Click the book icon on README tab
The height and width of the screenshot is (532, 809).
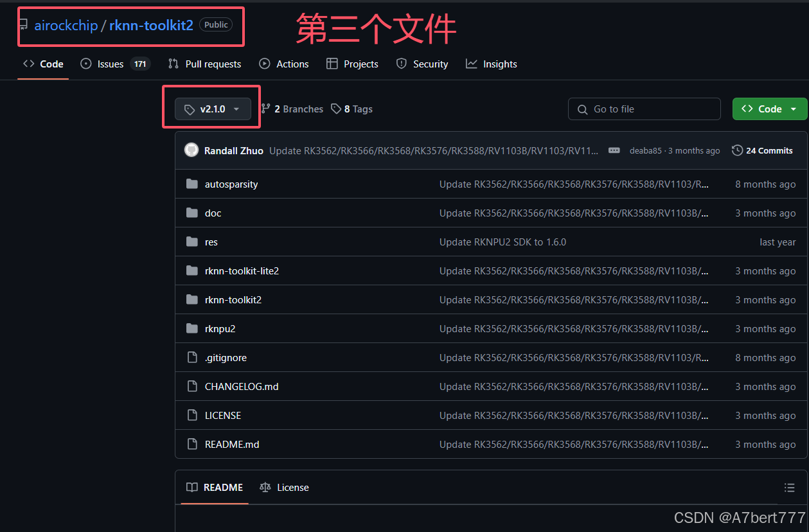pyautogui.click(x=191, y=488)
